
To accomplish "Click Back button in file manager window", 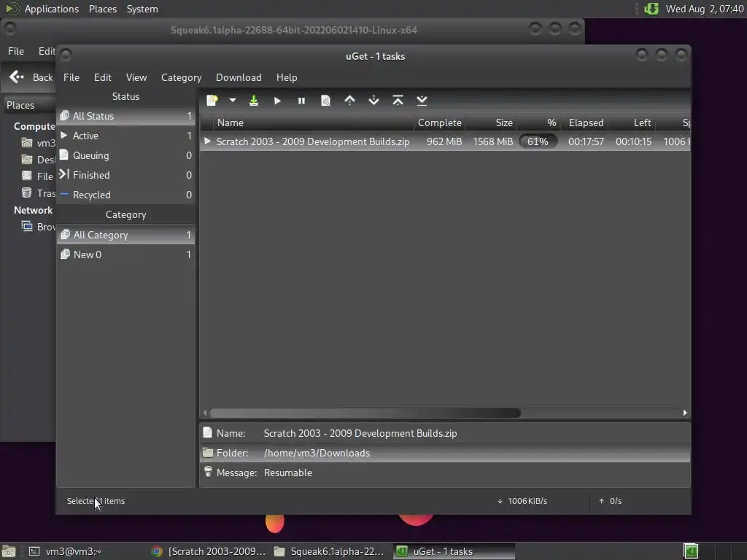I will pyautogui.click(x=31, y=77).
